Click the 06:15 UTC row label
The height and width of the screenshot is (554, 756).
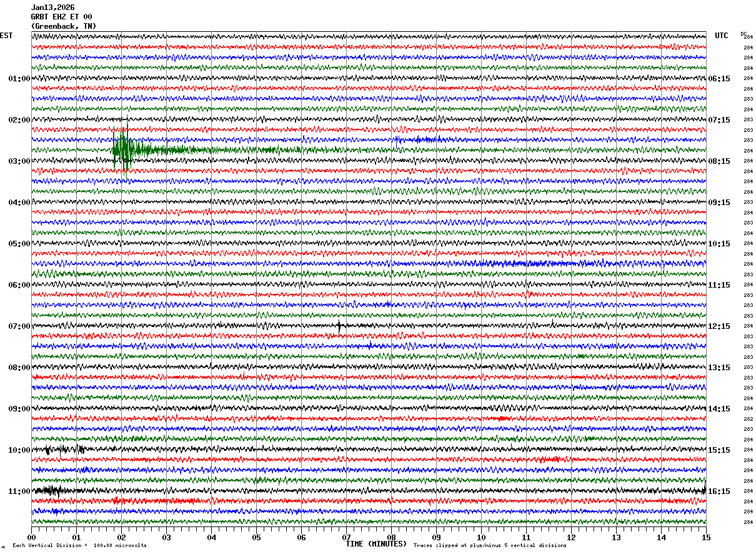pos(719,79)
